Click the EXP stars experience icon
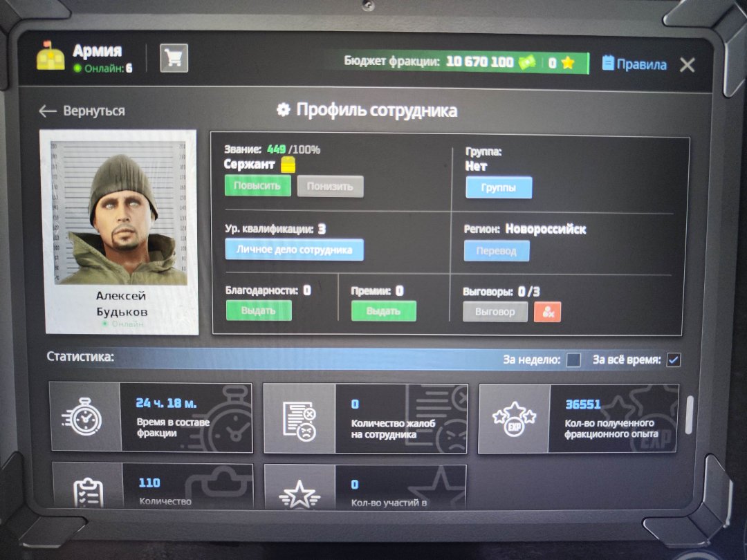 coord(514,418)
